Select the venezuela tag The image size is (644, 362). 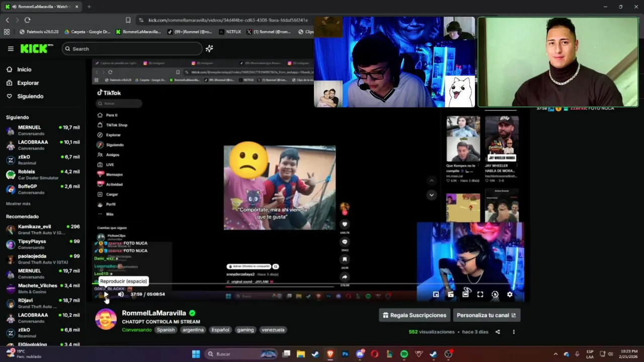point(273,330)
